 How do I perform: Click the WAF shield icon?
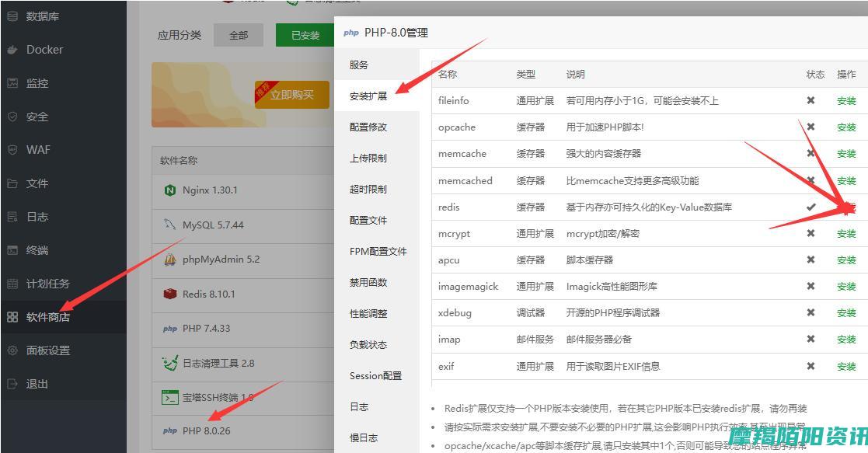12,150
